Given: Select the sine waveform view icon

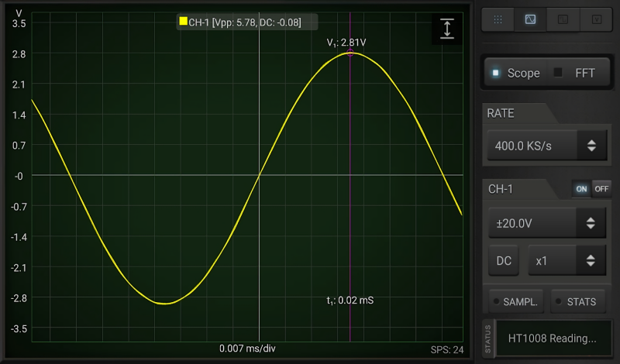Looking at the screenshot, I should click(x=530, y=19).
